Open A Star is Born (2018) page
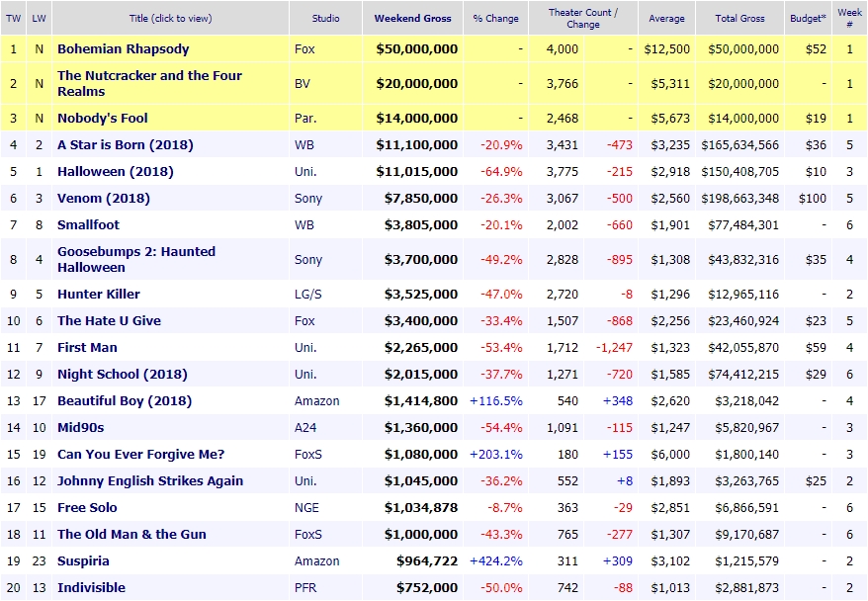Image resolution: width=868 pixels, height=601 pixels. coord(126,145)
